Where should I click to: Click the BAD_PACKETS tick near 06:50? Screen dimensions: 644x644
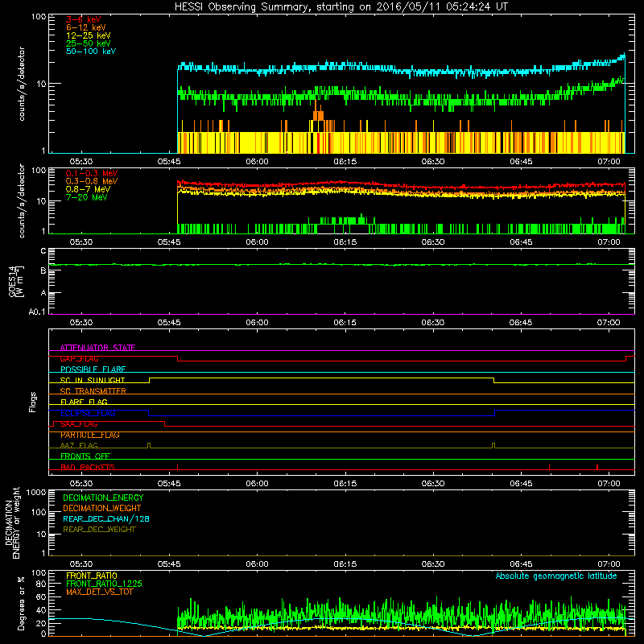pyautogui.click(x=550, y=467)
